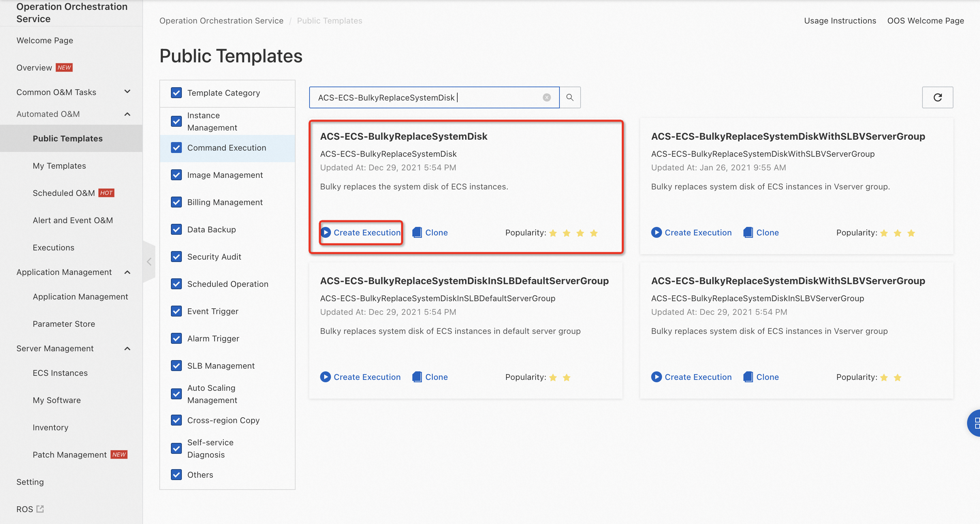Uncheck the Command Execution filter
Viewport: 980px width, 524px height.
click(176, 148)
